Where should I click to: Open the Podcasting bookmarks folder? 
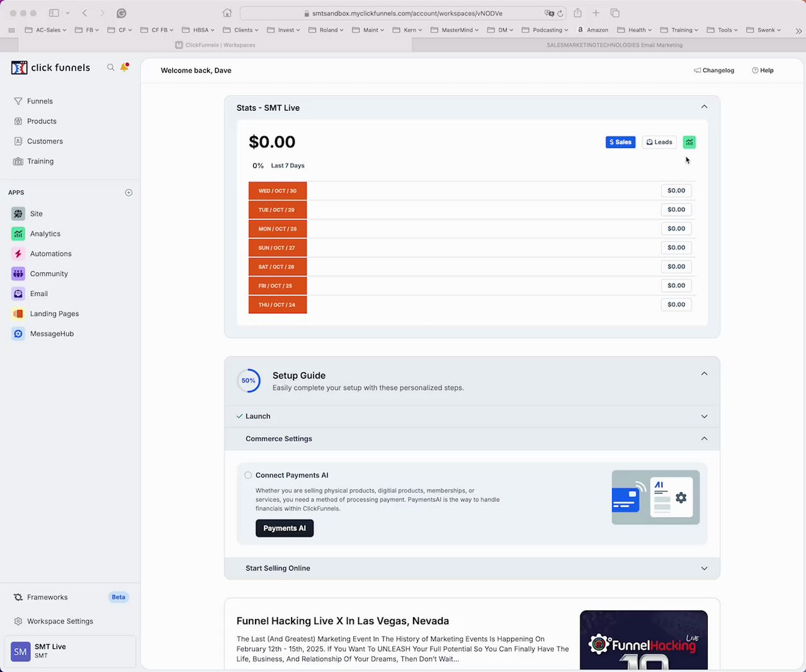tap(545, 30)
